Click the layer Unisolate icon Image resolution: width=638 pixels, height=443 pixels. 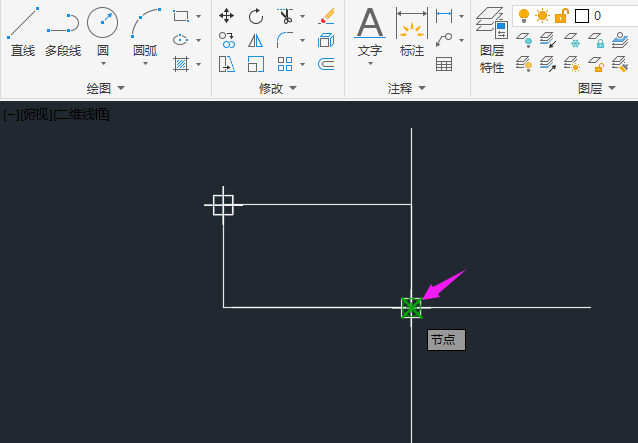548,64
